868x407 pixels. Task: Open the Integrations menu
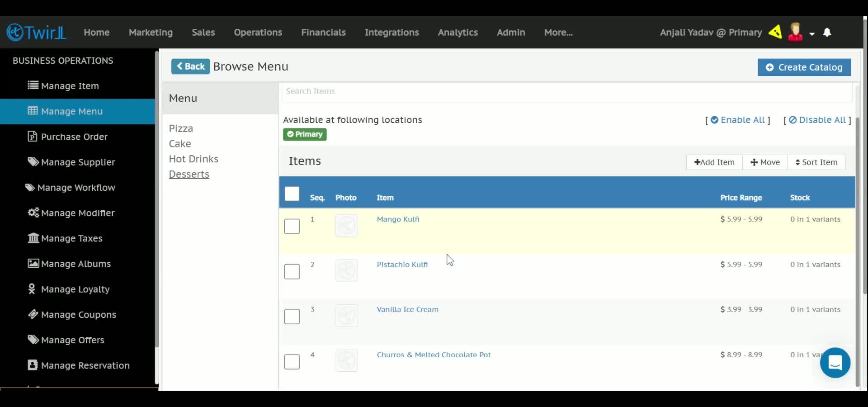pos(392,32)
